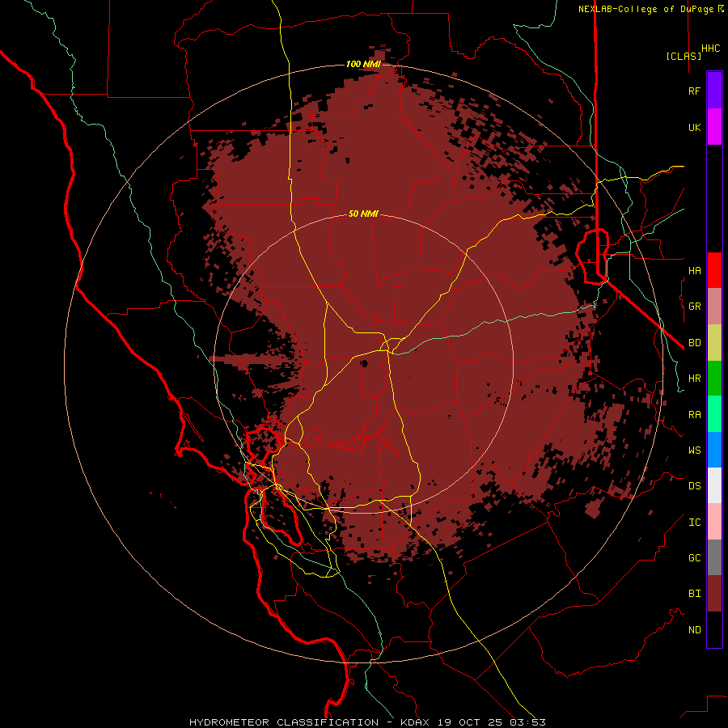728x728 pixels.
Task: Click the RA legend label
Action: [x=695, y=414]
